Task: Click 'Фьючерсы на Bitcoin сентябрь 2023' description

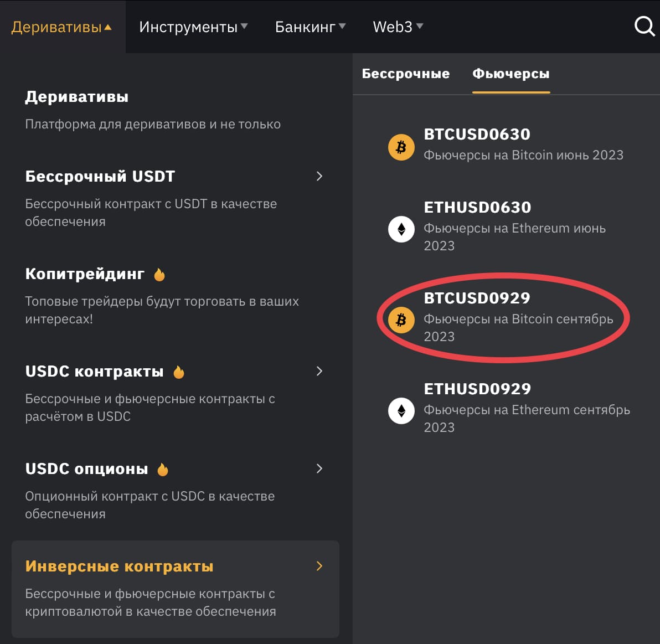Action: coord(519,328)
